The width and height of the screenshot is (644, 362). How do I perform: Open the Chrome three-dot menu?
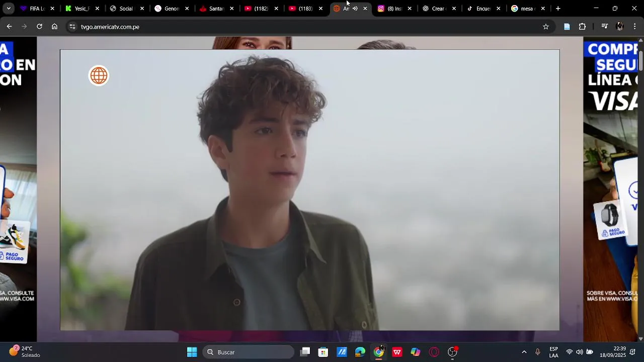pos(635,27)
